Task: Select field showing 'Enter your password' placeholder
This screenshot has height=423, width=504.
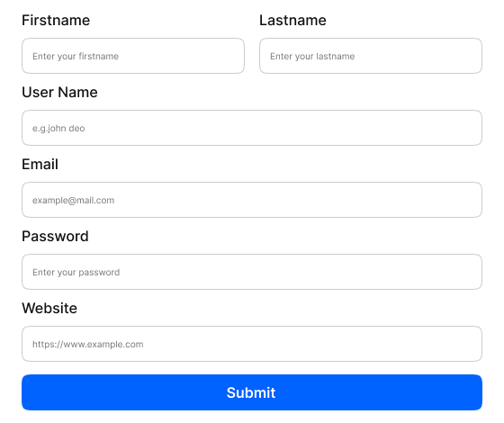Action: (252, 272)
